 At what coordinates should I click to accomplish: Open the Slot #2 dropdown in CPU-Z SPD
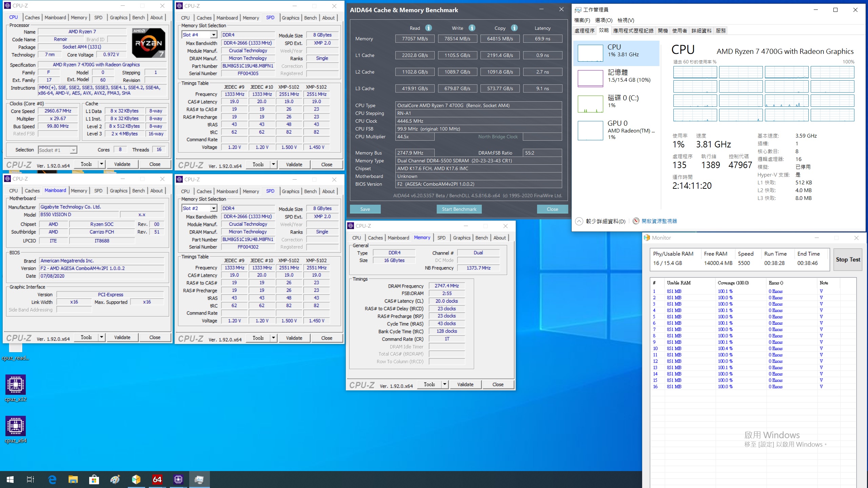213,208
